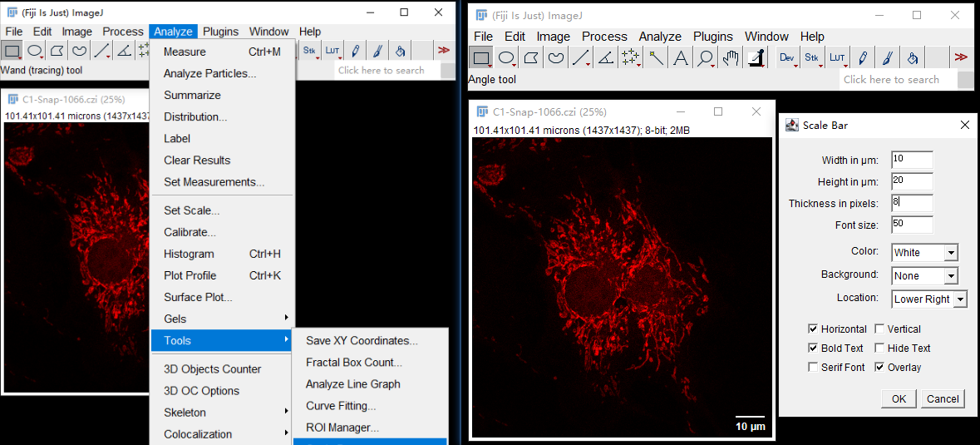Open LUT dropdown in Angle tool status window
Viewport: 980px width, 445px height.
(x=838, y=58)
